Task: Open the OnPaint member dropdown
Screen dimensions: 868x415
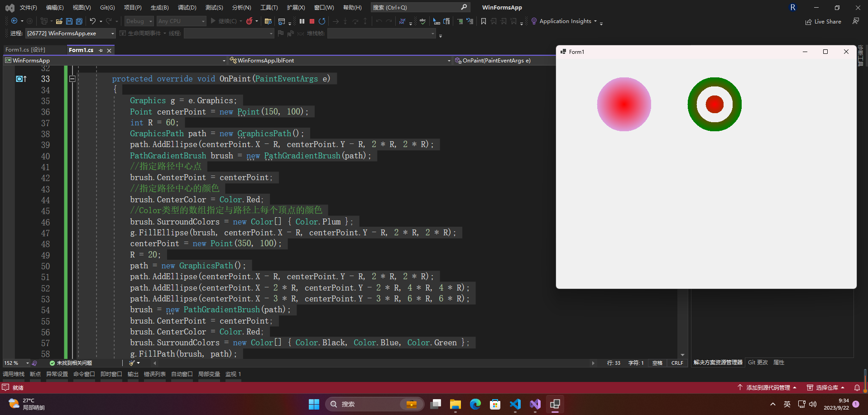Action: [504, 60]
